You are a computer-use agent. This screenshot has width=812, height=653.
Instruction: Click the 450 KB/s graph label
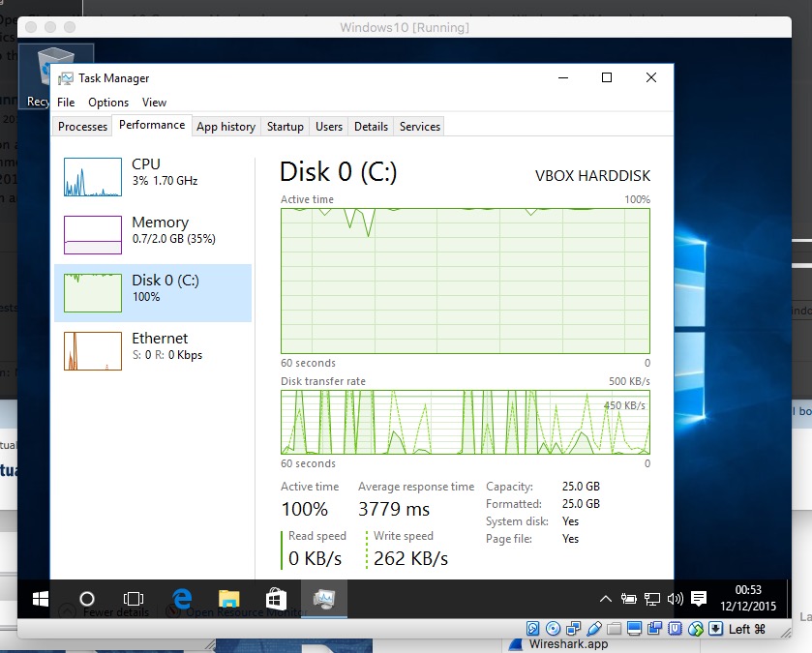tap(624, 405)
